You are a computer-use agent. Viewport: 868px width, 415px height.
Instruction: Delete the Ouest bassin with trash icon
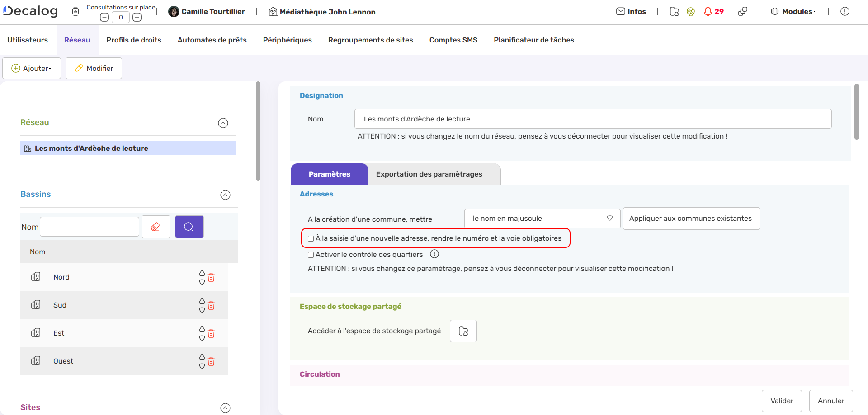pyautogui.click(x=211, y=361)
